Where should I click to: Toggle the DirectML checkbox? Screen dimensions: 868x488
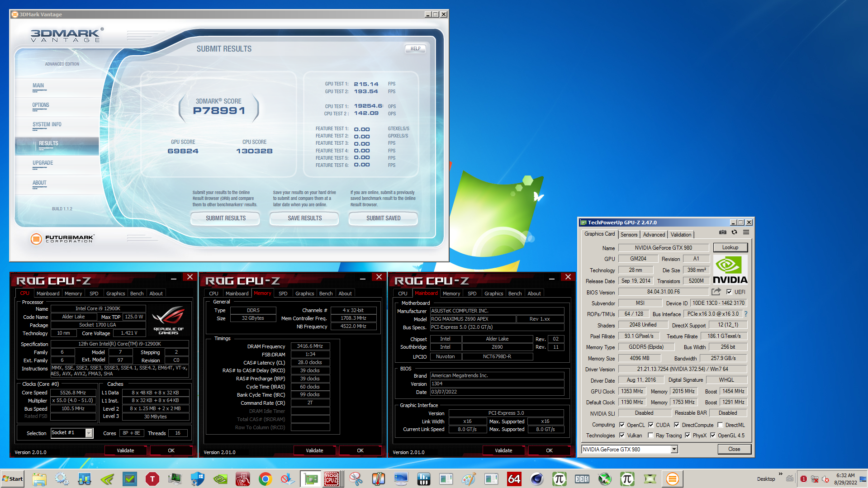pos(720,425)
